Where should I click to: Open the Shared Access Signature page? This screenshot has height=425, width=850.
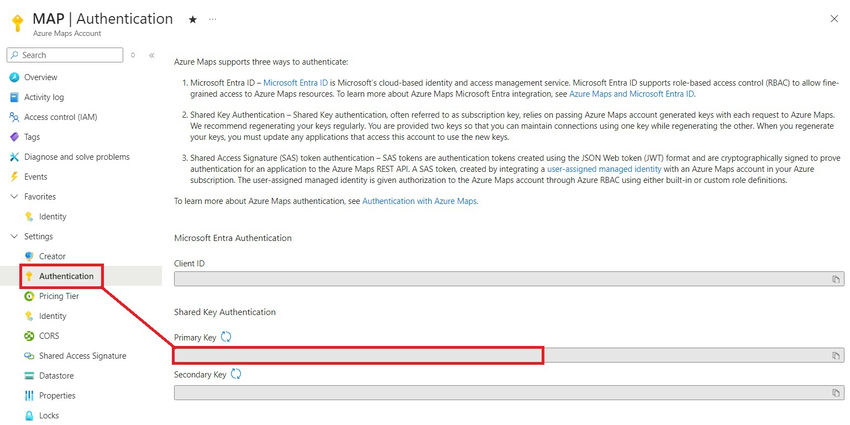(x=82, y=356)
